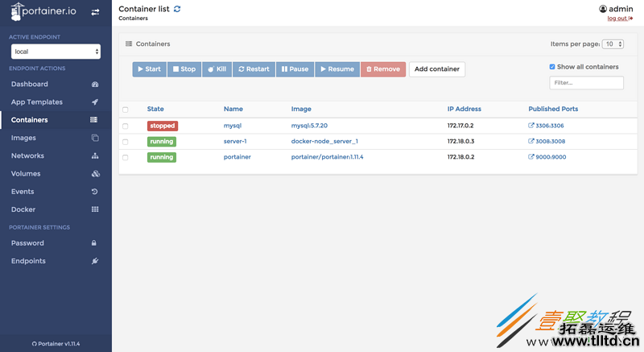Viewport: 644px width, 352px height.
Task: Click the Volumes cubes icon
Action: [95, 174]
